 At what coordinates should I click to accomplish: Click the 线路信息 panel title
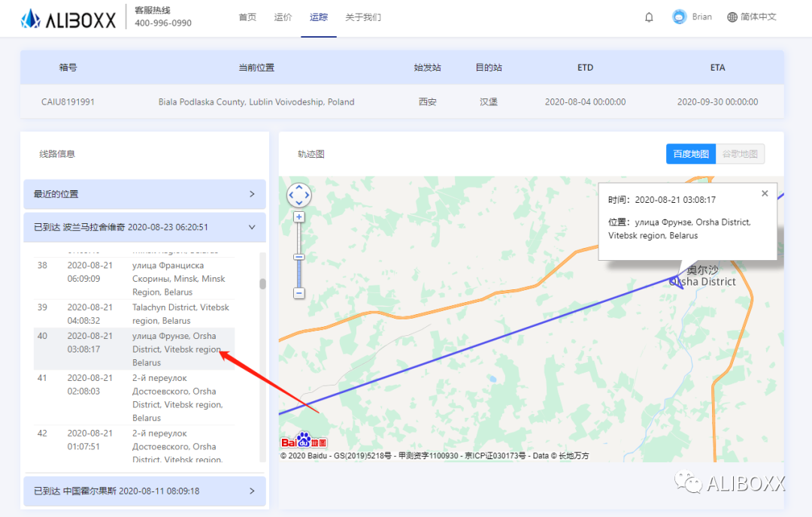[x=57, y=154]
